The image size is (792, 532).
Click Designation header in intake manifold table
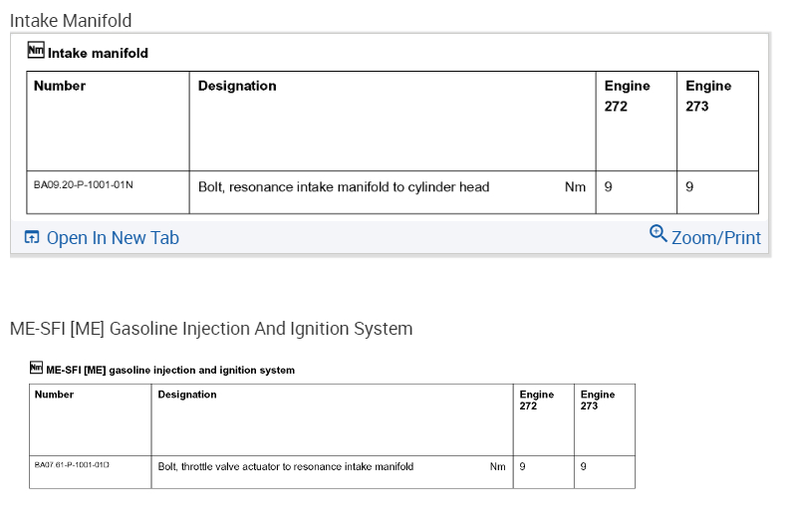tap(237, 86)
